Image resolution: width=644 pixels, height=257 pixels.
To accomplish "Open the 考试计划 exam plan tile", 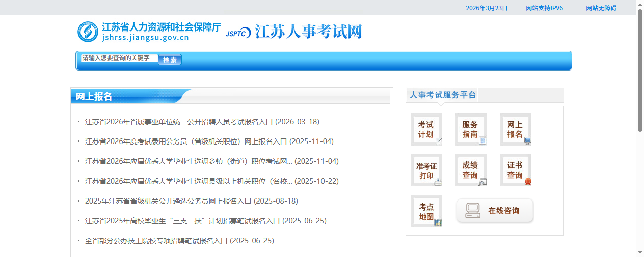I will [x=426, y=129].
